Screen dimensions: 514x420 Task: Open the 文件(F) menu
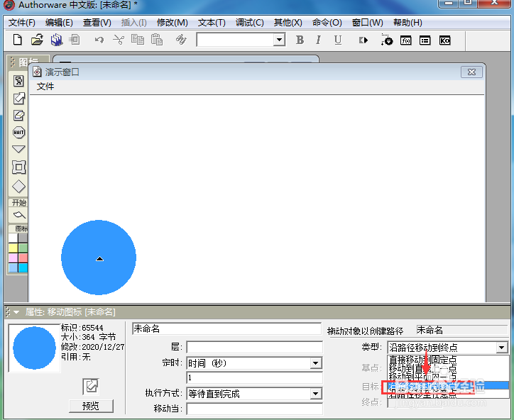[21, 23]
